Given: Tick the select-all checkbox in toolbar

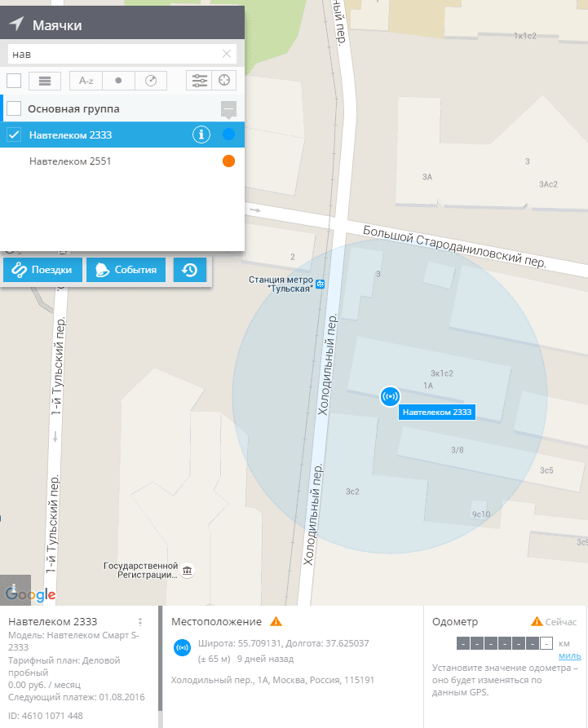Looking at the screenshot, I should [x=14, y=81].
